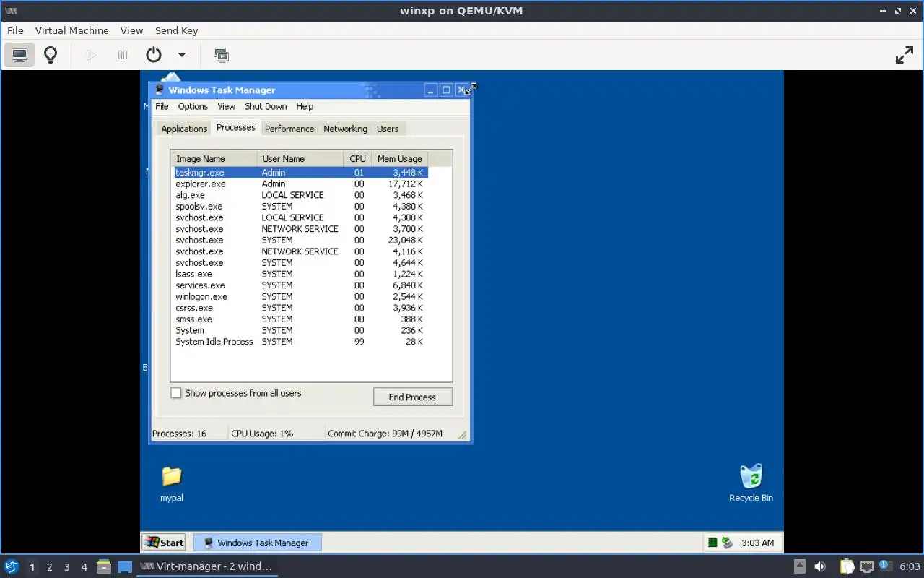Toggle fullscreen mode in virt-manager
The width and height of the screenshot is (924, 578).
pos(905,55)
